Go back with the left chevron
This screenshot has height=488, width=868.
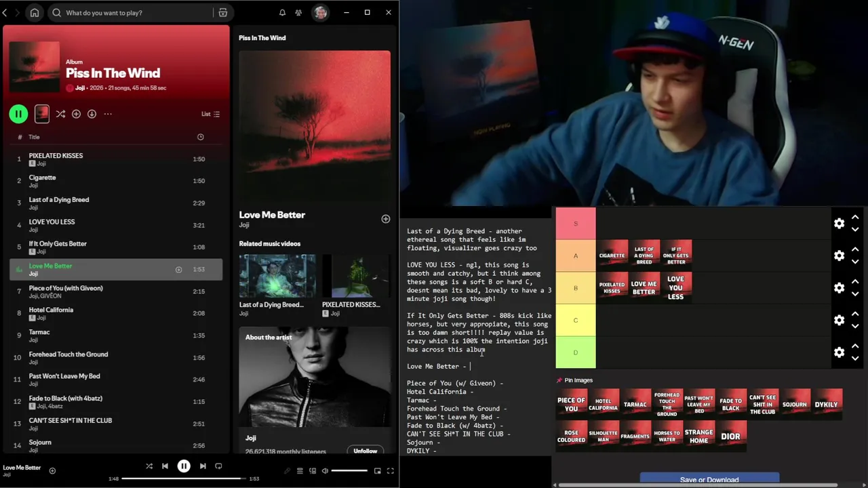coord(5,12)
